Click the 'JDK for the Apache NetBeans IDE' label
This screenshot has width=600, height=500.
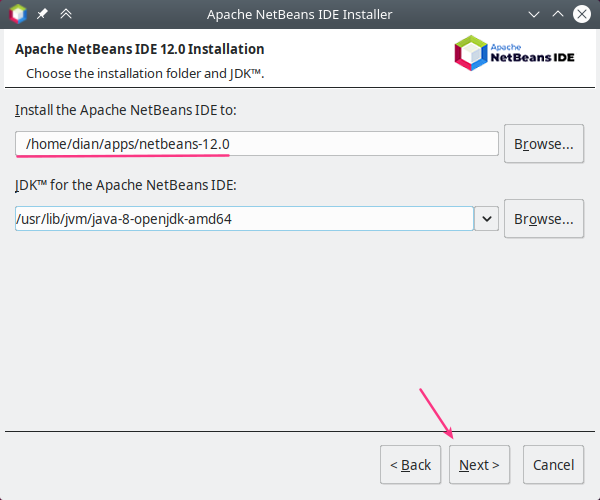[x=124, y=185]
